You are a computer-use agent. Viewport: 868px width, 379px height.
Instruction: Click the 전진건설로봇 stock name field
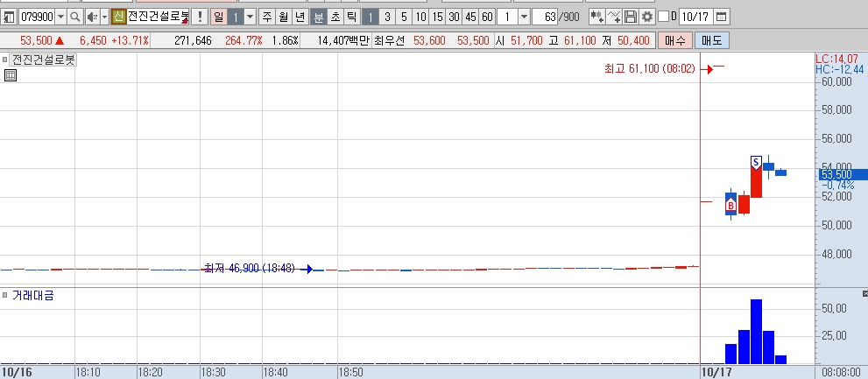click(158, 17)
